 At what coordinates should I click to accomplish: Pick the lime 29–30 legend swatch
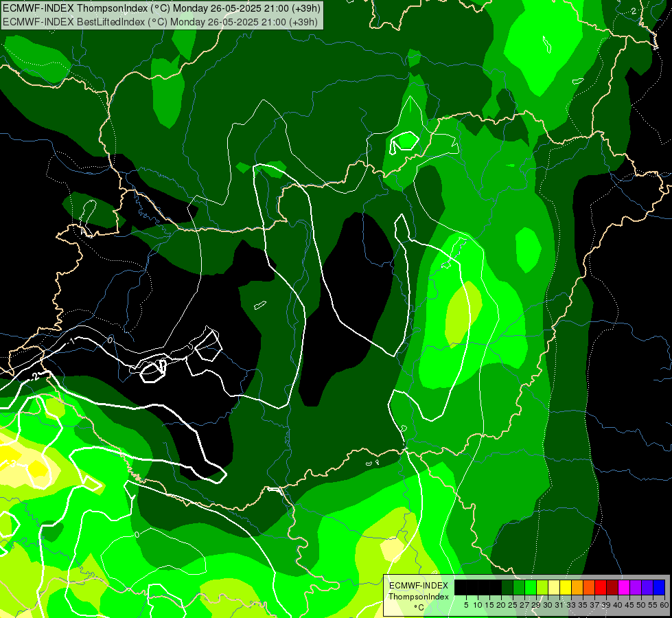click(x=542, y=588)
